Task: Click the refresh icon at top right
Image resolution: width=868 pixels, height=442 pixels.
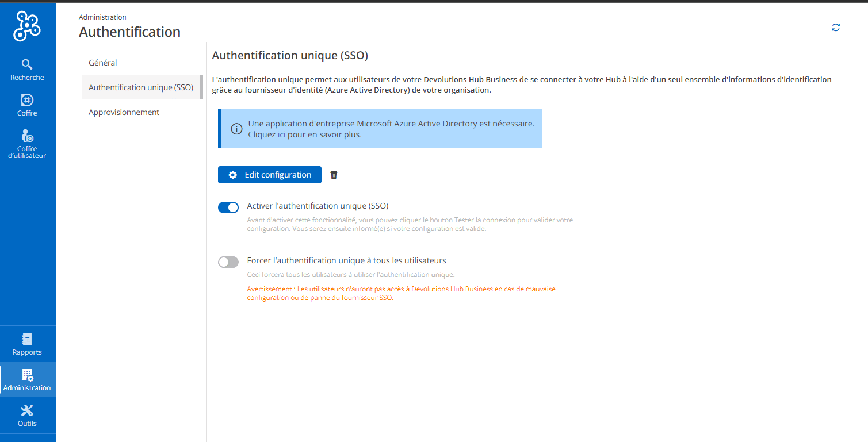Action: coord(836,28)
